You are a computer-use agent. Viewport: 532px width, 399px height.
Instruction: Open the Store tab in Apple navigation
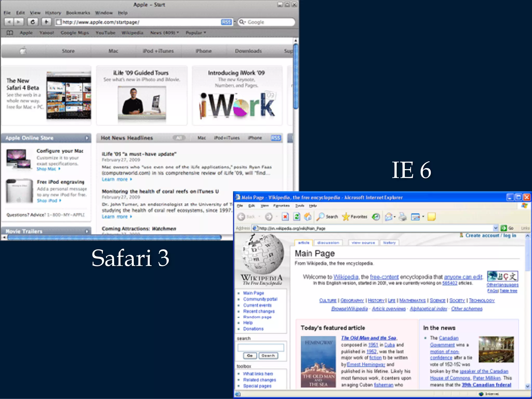[68, 51]
